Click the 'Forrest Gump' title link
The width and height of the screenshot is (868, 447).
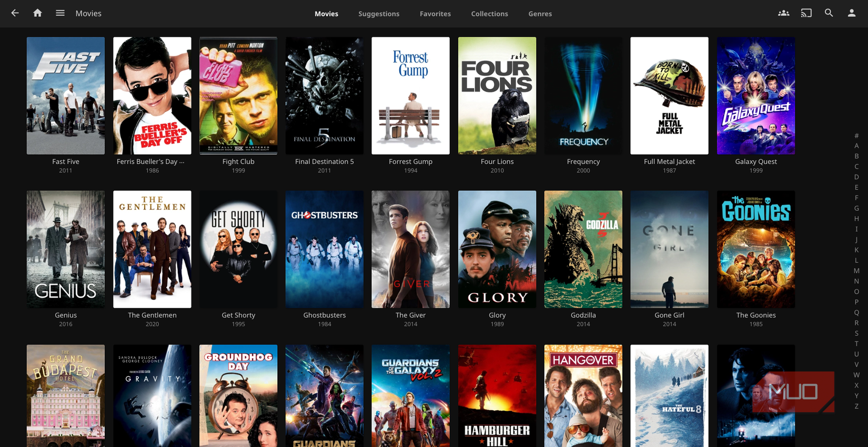click(411, 161)
